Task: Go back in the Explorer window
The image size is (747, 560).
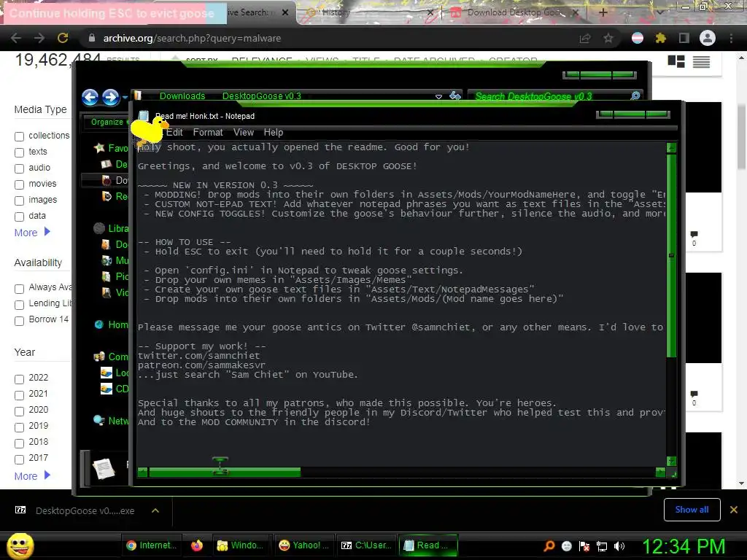Action: [90, 98]
